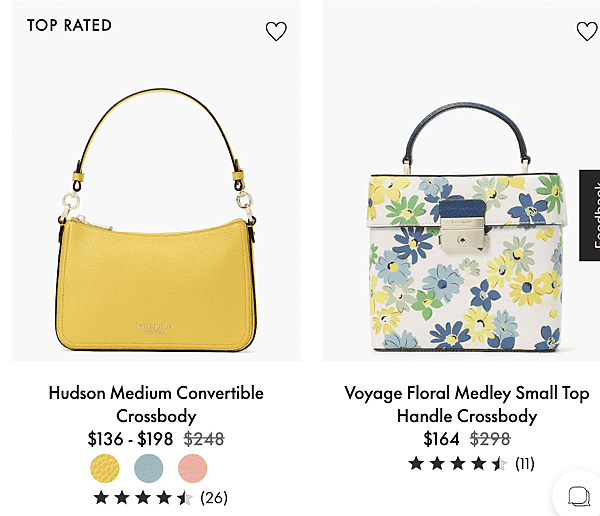This screenshot has width=600, height=516.
Task: View the 26 reviews count for Hudson
Action: tap(214, 498)
